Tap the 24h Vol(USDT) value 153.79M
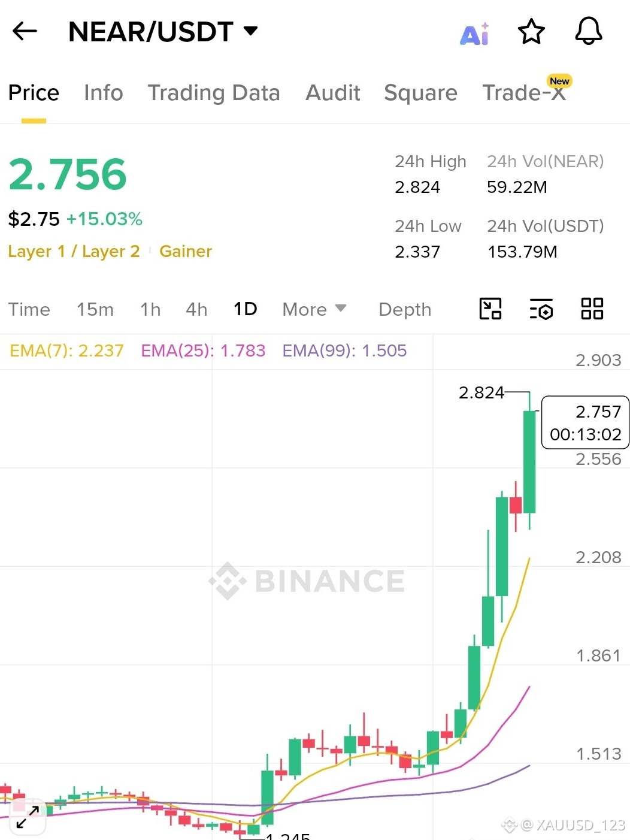630x840 pixels. pos(522,252)
